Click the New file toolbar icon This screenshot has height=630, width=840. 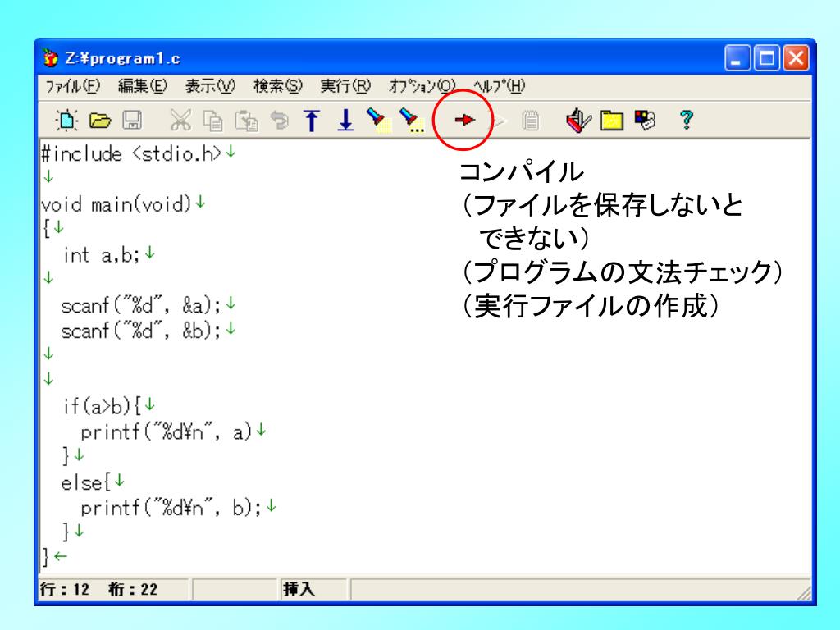tap(66, 120)
